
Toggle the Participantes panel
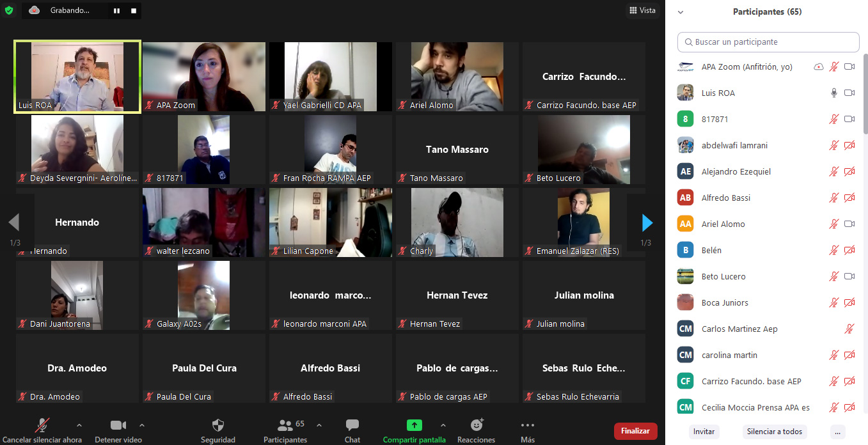point(285,430)
